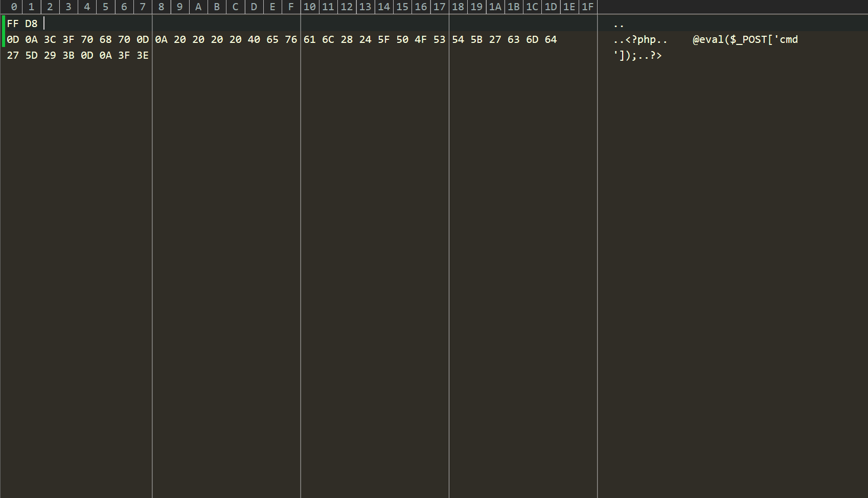
Task: Click the 40 hex byte
Action: [254, 39]
